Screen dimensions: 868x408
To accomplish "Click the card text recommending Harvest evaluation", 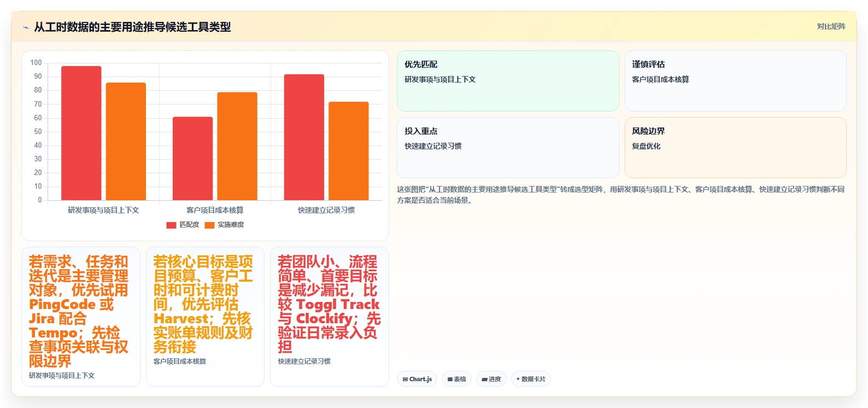I will pyautogui.click(x=203, y=304).
